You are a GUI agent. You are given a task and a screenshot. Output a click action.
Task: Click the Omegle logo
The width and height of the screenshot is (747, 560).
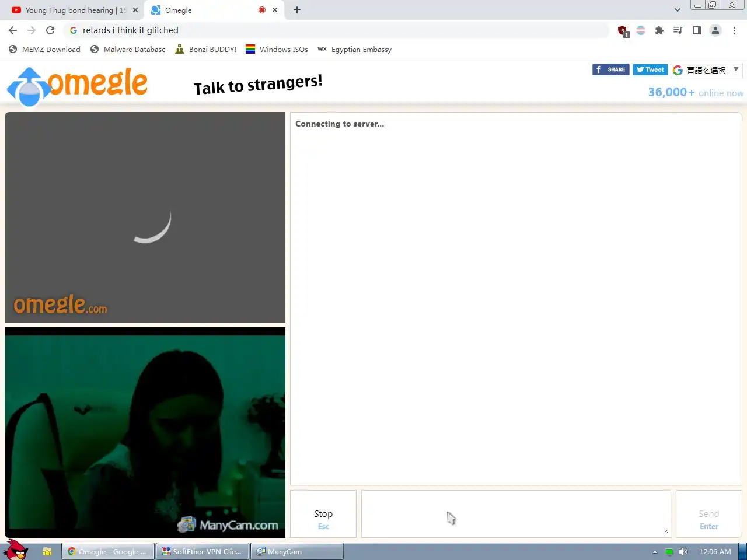tap(77, 86)
